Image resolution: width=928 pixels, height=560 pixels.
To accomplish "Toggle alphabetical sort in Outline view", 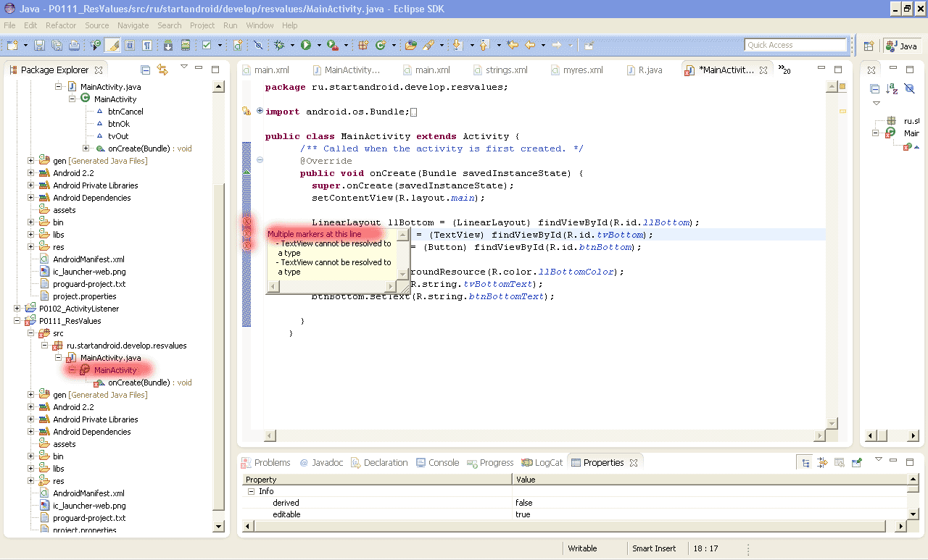I will pyautogui.click(x=892, y=88).
